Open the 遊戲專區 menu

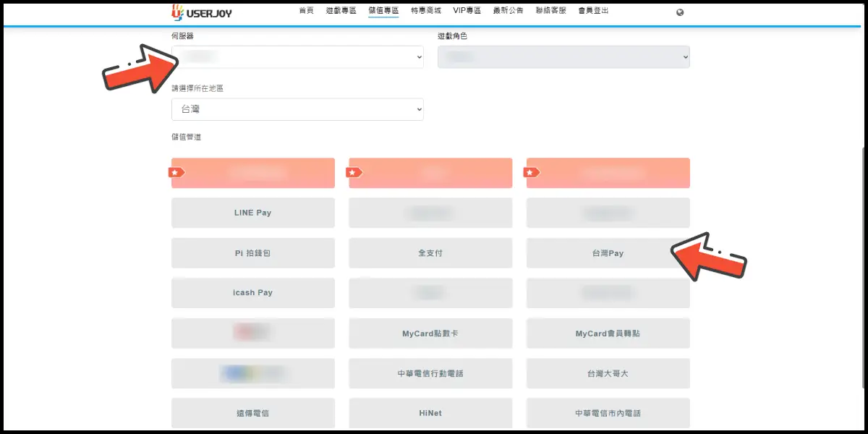coord(341,11)
